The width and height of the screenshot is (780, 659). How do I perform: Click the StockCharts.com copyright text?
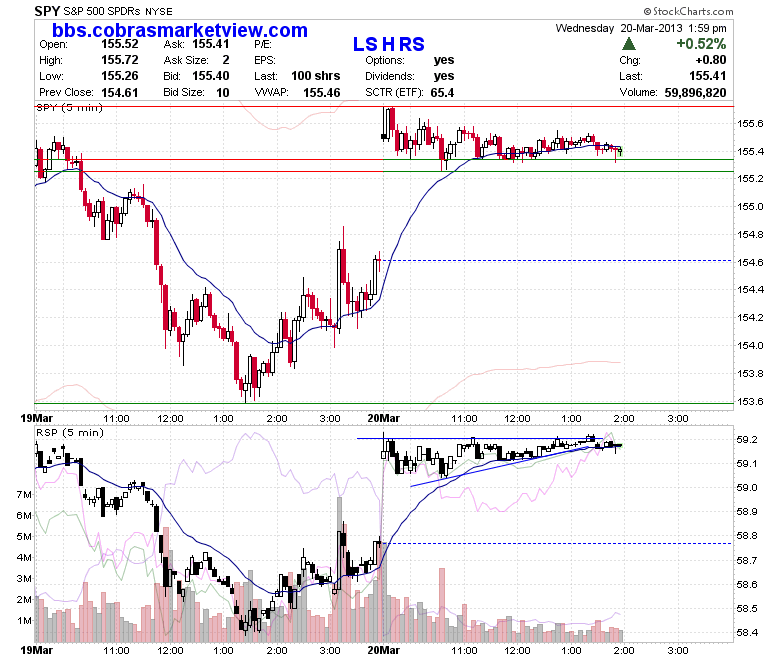tap(688, 11)
